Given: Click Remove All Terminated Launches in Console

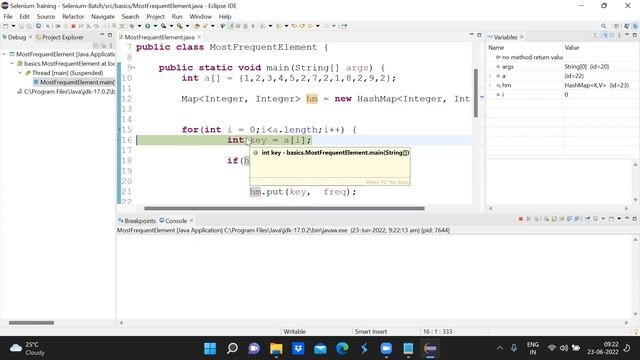Looking at the screenshot, I should (x=536, y=219).
